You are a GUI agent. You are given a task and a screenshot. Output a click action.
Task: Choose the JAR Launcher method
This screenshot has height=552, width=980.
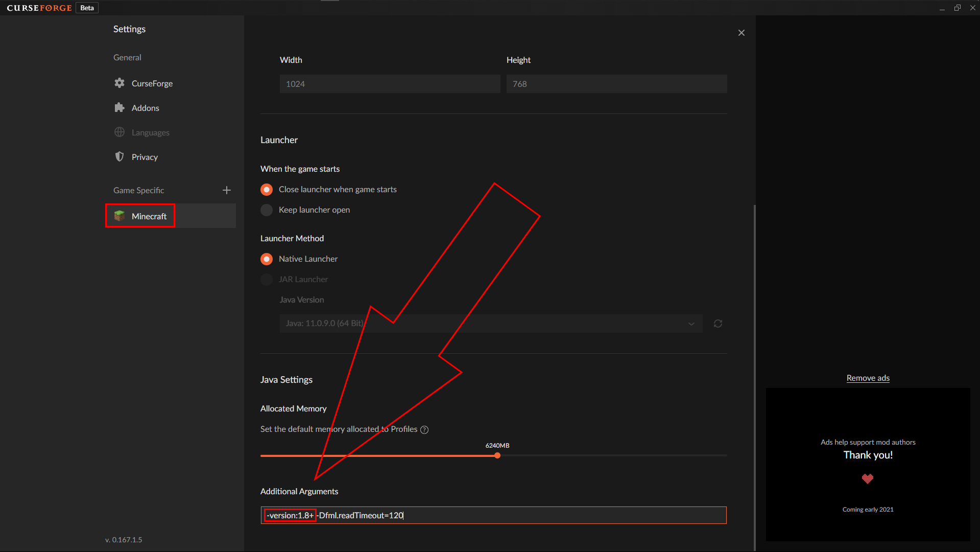[x=267, y=280]
